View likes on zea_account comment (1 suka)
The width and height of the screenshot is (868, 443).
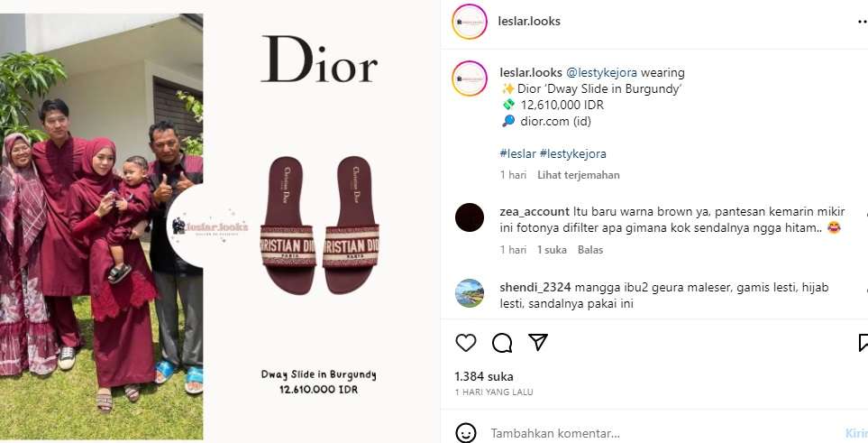point(552,250)
